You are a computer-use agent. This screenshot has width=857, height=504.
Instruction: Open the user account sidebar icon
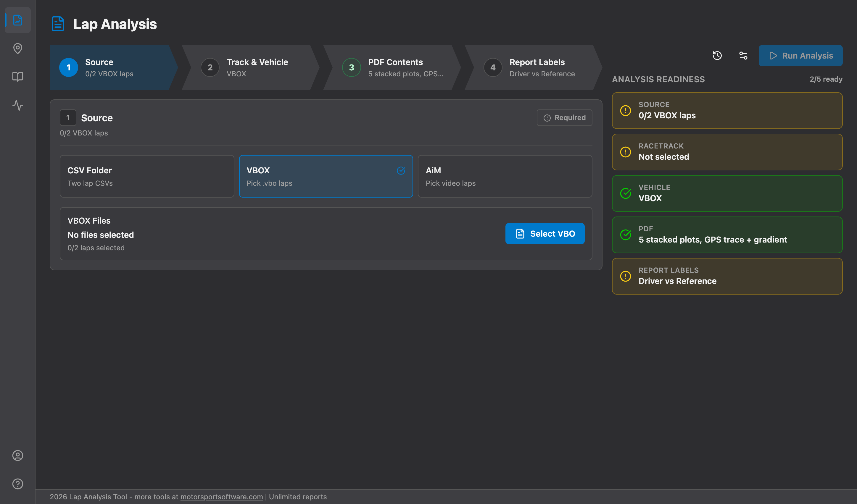point(18,455)
